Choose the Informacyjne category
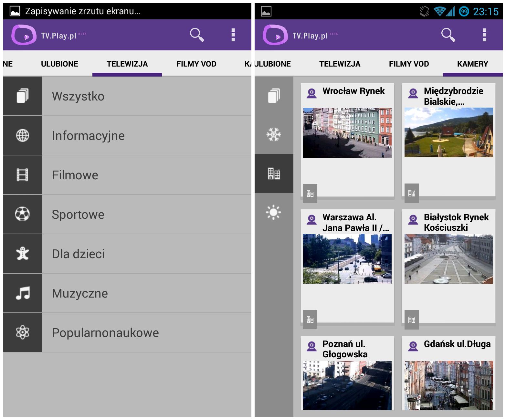 pyautogui.click(x=127, y=135)
